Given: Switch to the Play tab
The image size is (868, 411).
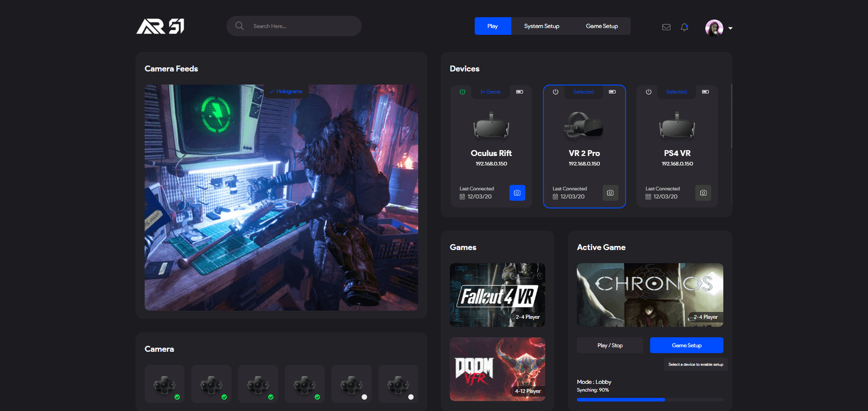Looking at the screenshot, I should point(493,26).
